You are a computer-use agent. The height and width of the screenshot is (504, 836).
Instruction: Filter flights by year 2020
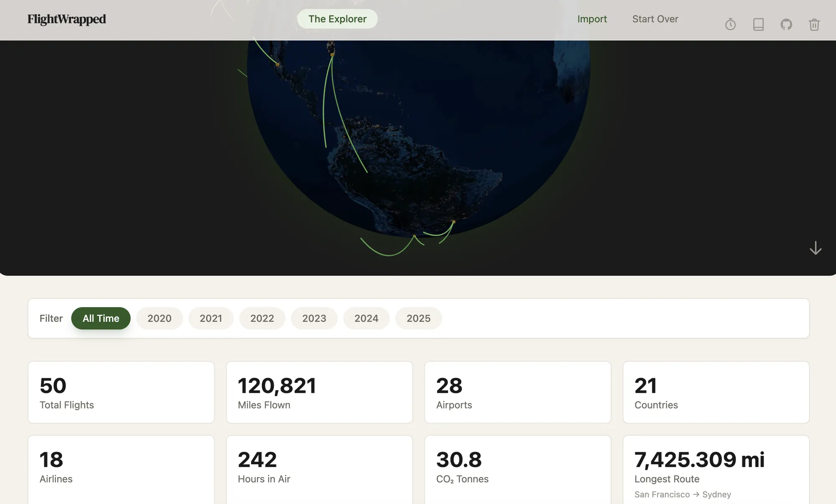[159, 318]
